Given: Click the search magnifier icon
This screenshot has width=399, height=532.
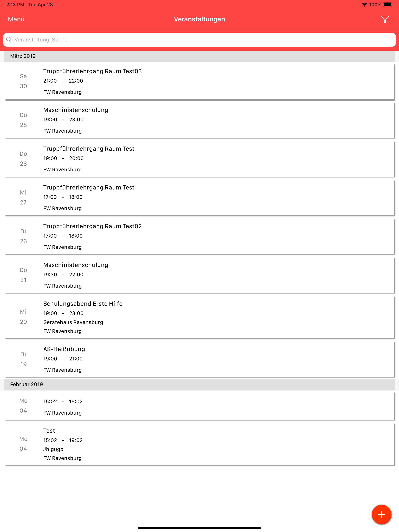Looking at the screenshot, I should [9, 40].
